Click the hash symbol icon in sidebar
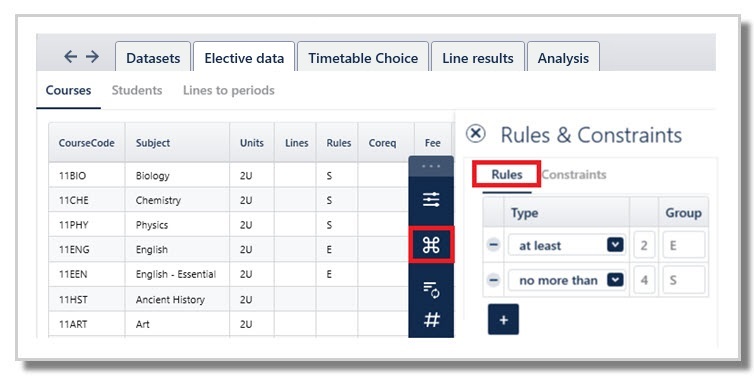This screenshot has width=754, height=379. click(x=431, y=319)
